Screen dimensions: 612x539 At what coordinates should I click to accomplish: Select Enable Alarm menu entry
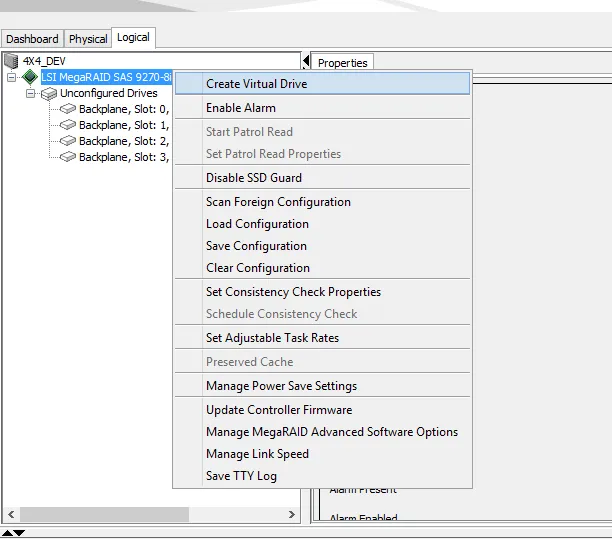coord(322,108)
